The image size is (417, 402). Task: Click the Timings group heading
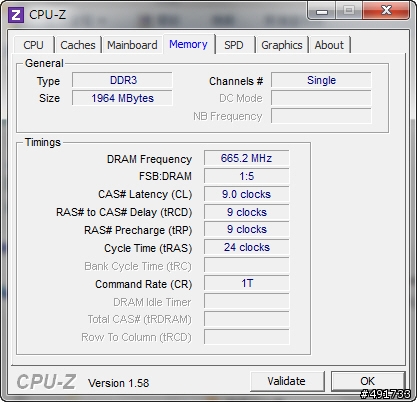coord(43,142)
